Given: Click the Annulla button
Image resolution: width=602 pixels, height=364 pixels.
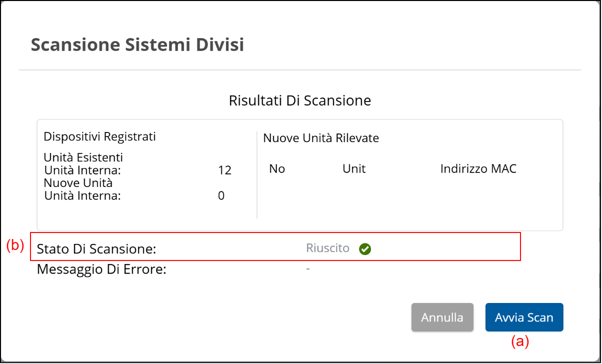Looking at the screenshot, I should [442, 317].
